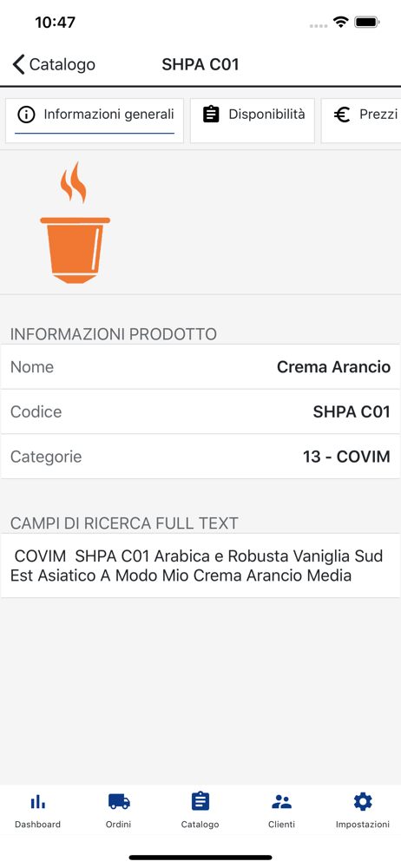Click the clipboard icon beside Disponibilità
This screenshot has width=401, height=868.
[211, 115]
